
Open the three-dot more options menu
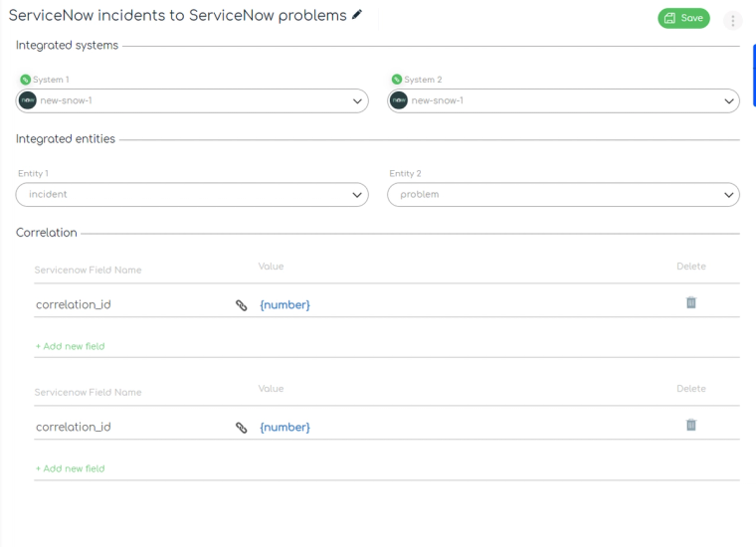732,20
